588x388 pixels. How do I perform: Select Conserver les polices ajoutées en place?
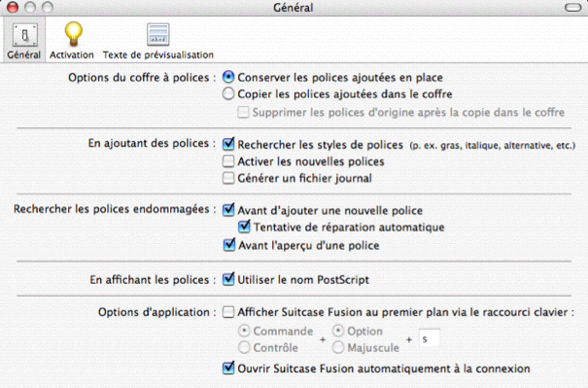[228, 77]
